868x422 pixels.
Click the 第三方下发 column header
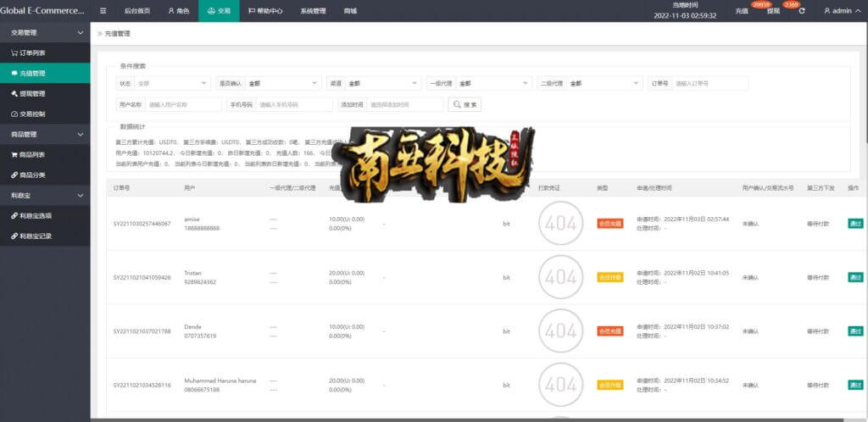(821, 188)
